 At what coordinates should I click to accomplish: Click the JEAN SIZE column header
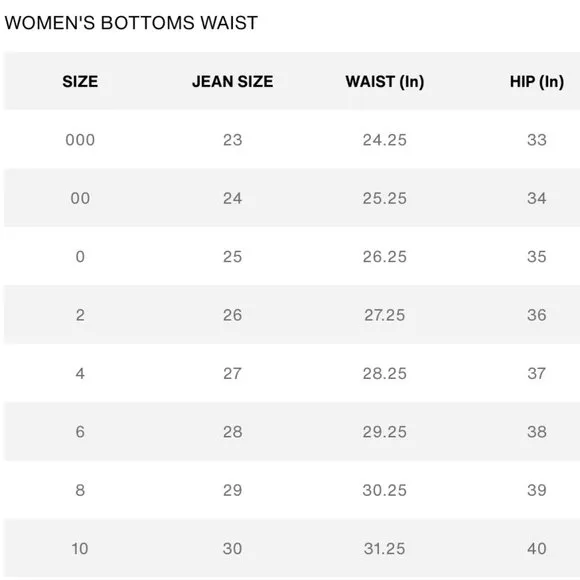(233, 81)
